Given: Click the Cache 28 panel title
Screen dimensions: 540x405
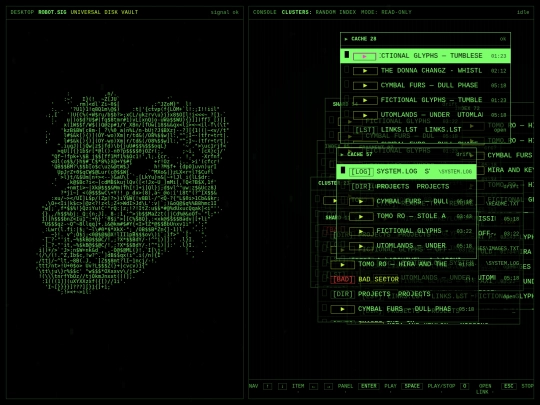Looking at the screenshot, I should tap(364, 39).
